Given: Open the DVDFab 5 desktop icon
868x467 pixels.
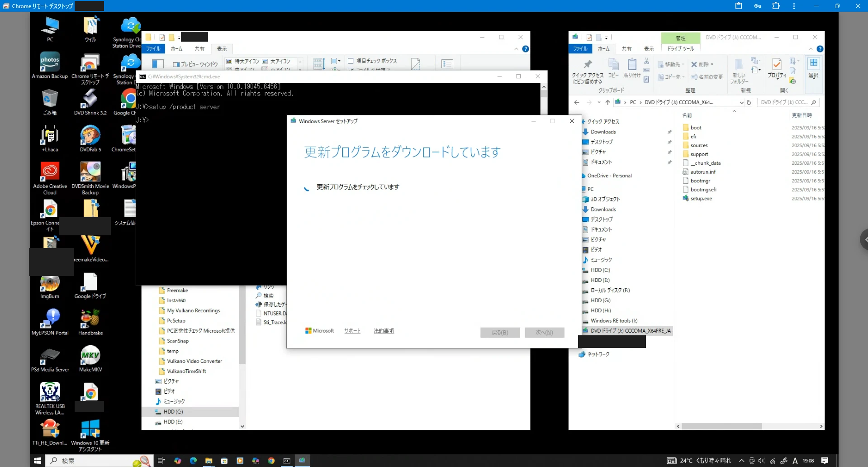Looking at the screenshot, I should point(90,138).
